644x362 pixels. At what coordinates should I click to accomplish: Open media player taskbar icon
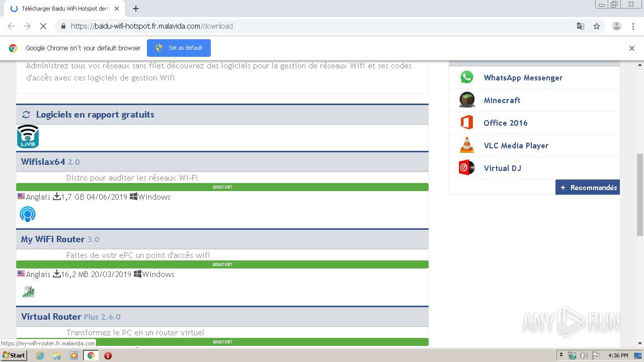click(x=74, y=355)
